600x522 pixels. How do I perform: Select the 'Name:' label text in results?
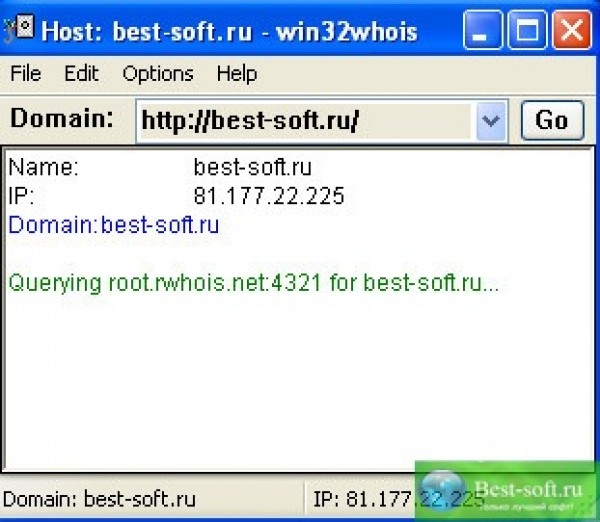44,167
